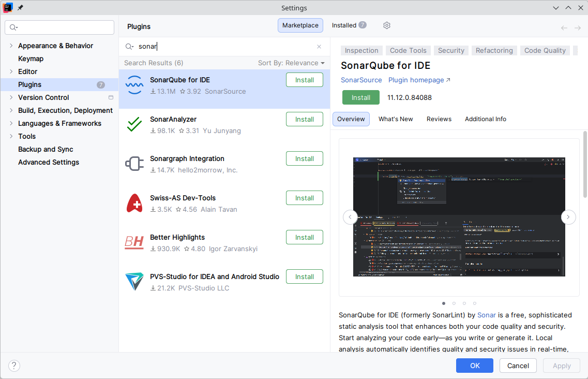
Task: Click the Inspection tag
Action: [x=361, y=50]
